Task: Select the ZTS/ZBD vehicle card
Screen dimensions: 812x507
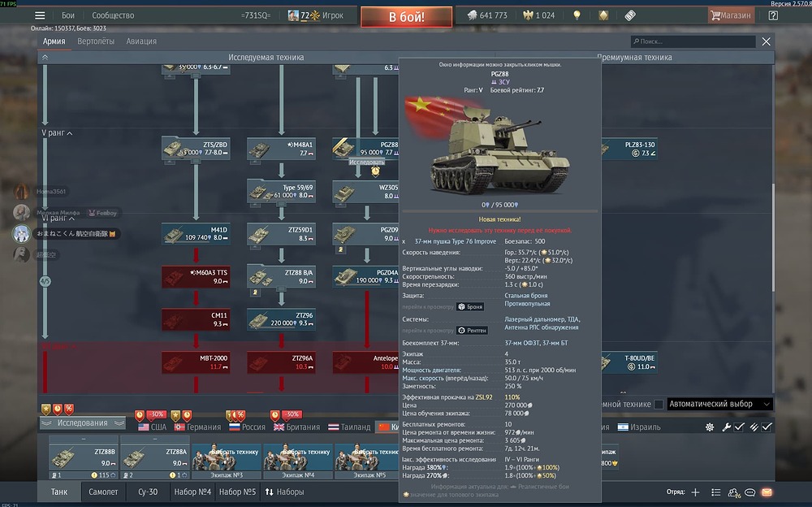Action: (196, 148)
